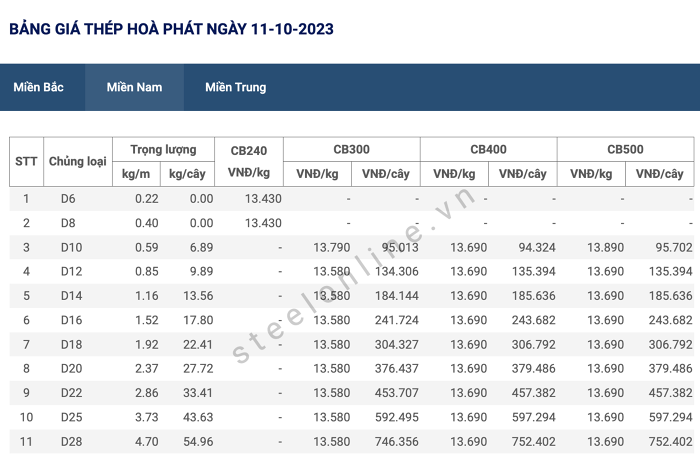Click the '592.495' value in D25 row
The height and width of the screenshot is (463, 700).
[x=397, y=417]
